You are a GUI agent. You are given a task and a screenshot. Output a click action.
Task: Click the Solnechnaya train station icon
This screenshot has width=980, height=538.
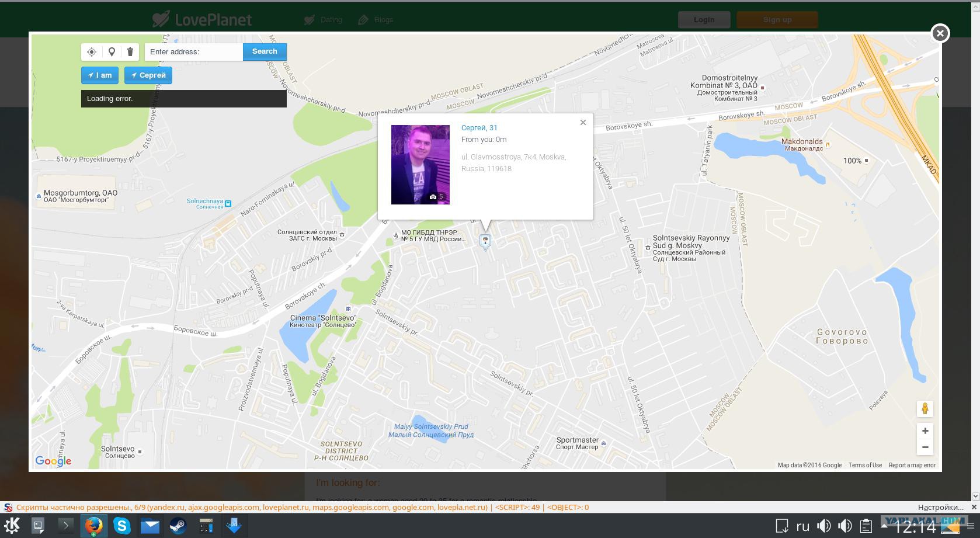[228, 204]
